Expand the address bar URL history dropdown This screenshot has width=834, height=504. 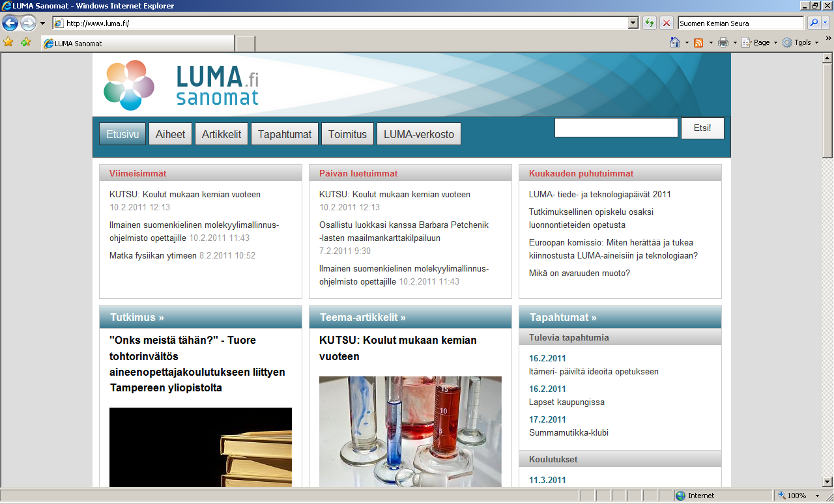pos(633,23)
